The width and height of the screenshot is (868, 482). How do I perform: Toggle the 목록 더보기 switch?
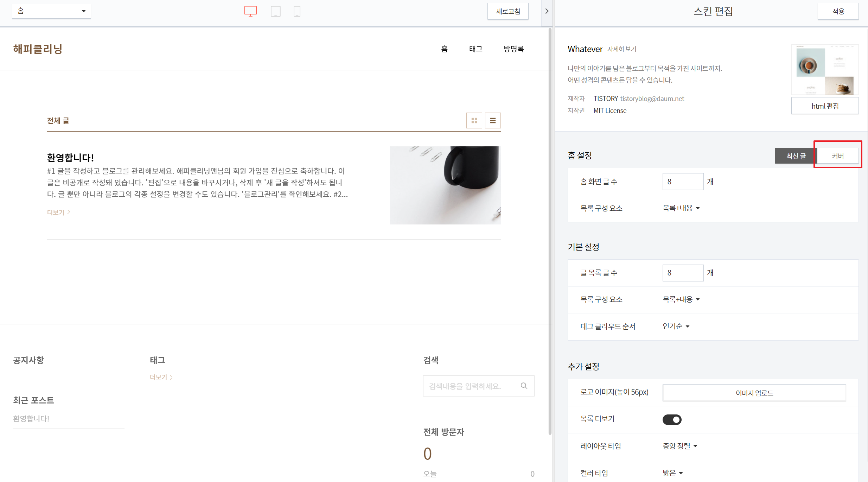click(672, 419)
